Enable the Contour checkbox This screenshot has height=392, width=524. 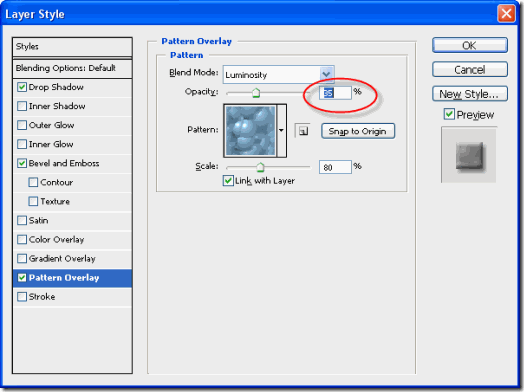point(33,182)
